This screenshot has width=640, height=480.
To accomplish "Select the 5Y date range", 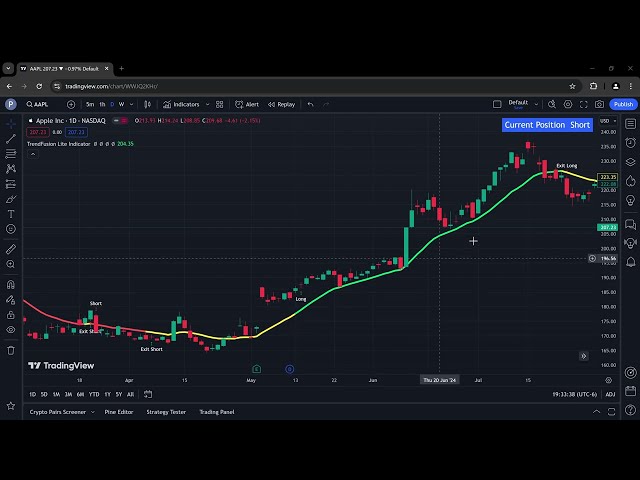I will [x=119, y=394].
